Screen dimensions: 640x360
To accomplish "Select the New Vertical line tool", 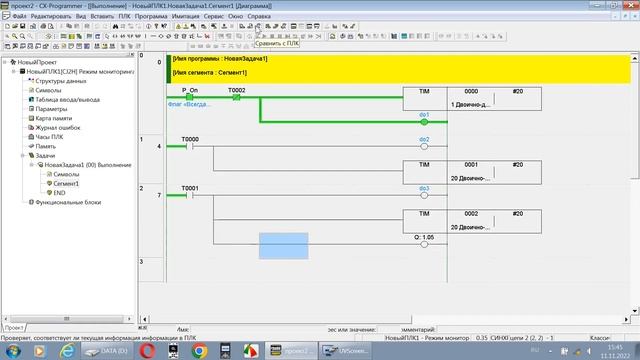I will [145, 36].
